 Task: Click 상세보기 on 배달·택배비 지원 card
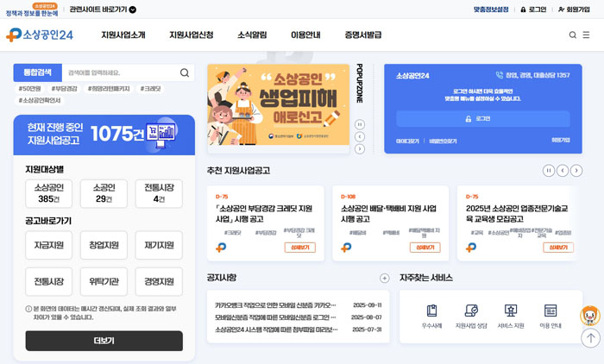coord(425,248)
